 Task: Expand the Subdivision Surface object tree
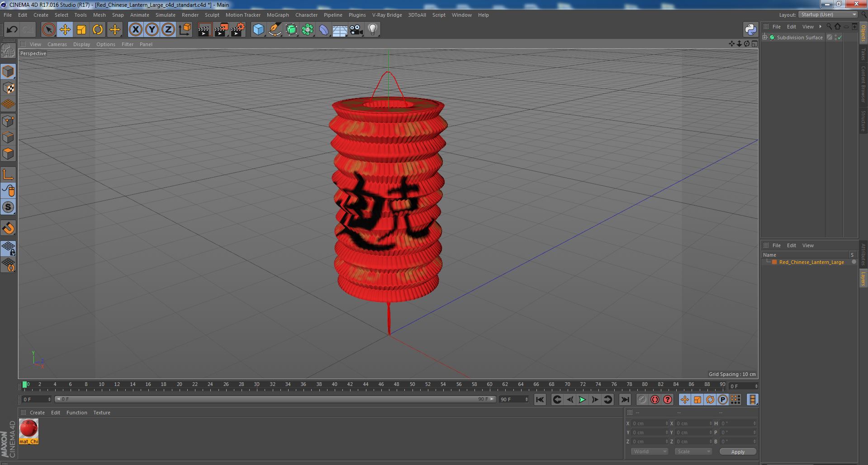point(765,38)
